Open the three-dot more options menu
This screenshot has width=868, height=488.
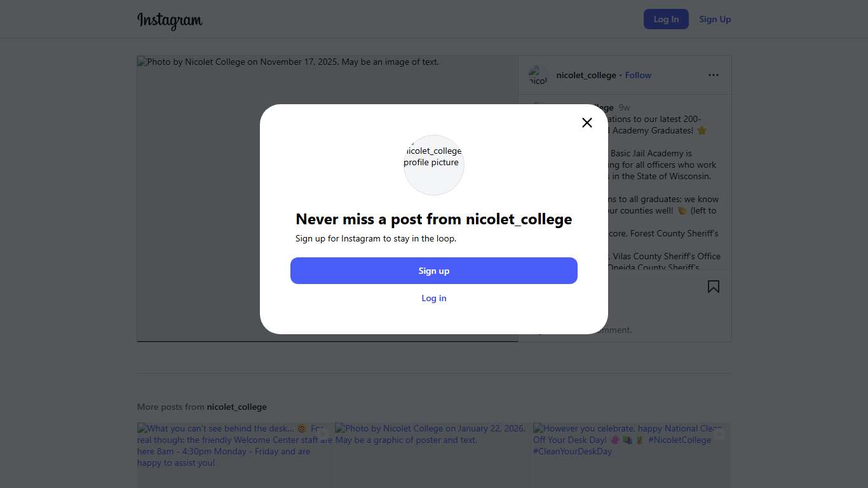tap(714, 75)
